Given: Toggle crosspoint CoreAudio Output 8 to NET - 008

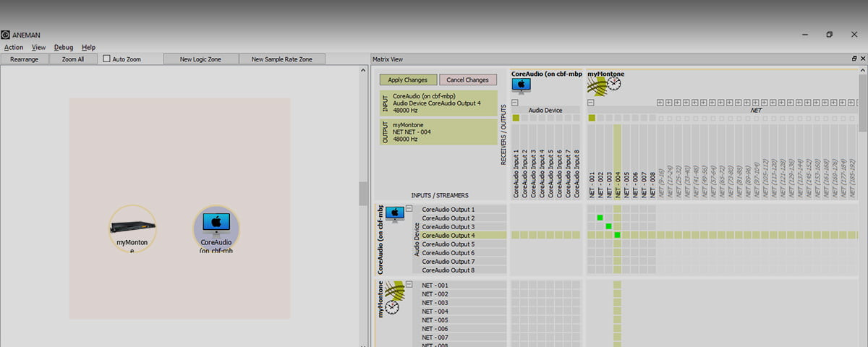Looking at the screenshot, I should click(x=652, y=270).
